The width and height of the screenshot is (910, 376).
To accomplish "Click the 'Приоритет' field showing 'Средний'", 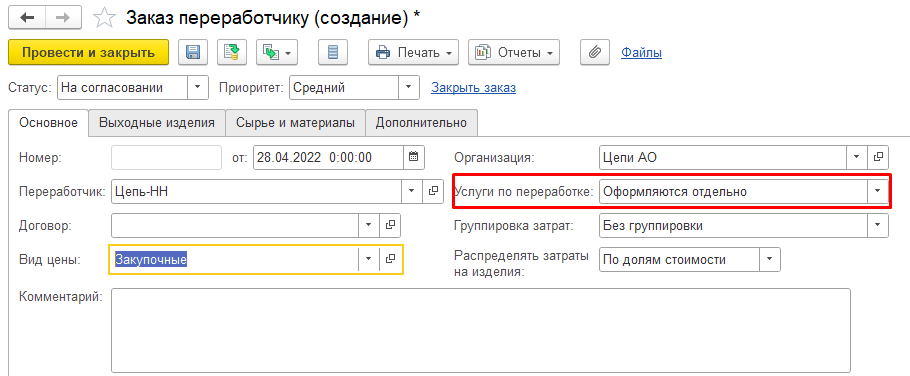I will [x=344, y=88].
